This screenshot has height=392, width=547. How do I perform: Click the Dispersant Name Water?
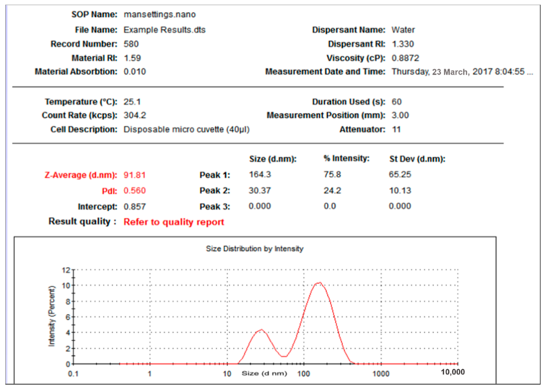(x=403, y=29)
